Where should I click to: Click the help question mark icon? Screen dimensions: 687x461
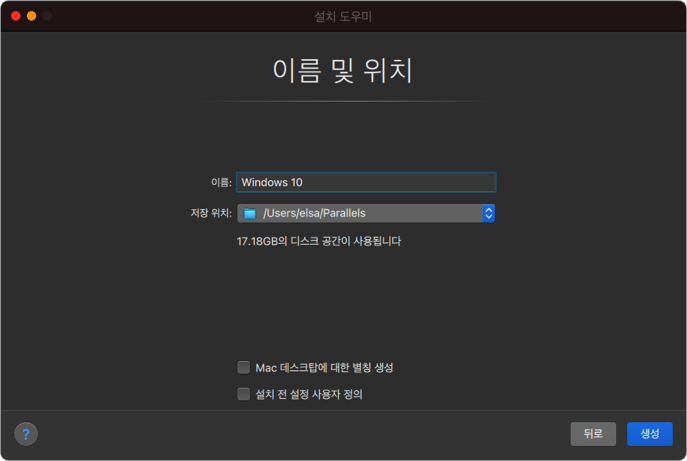point(26,434)
